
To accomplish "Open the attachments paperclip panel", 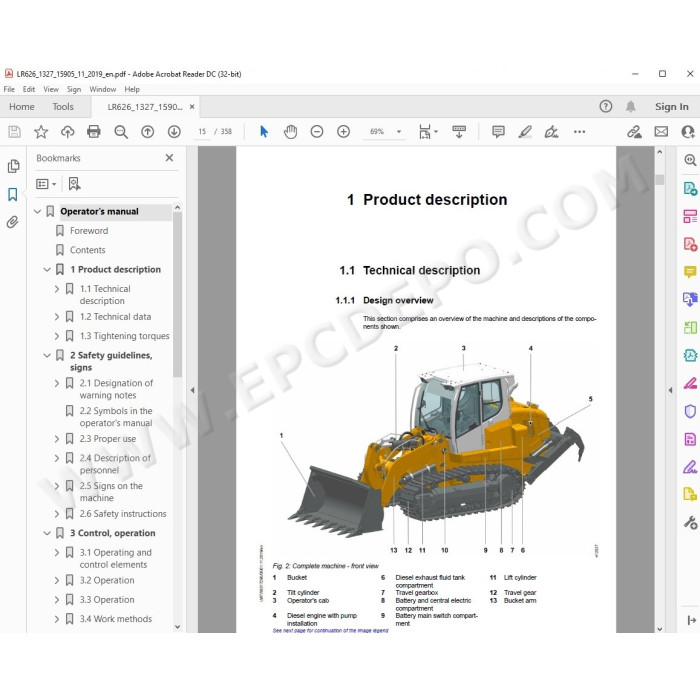I will 13,222.
